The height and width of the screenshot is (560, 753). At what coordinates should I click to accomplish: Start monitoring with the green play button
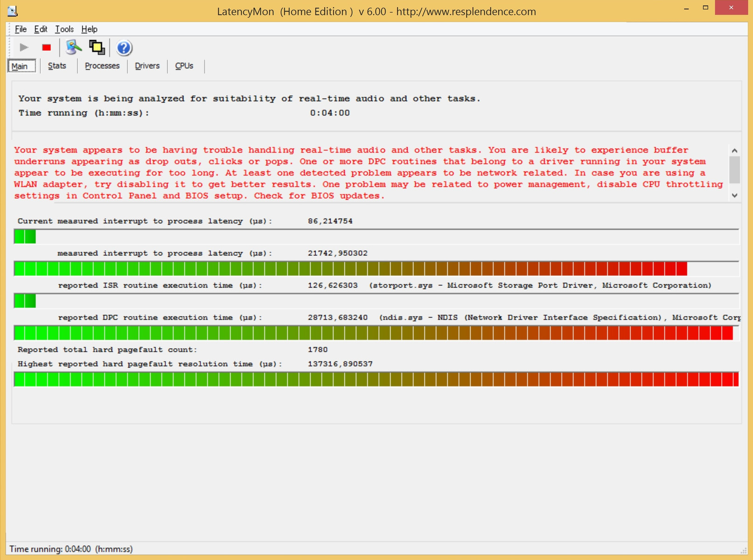point(24,48)
